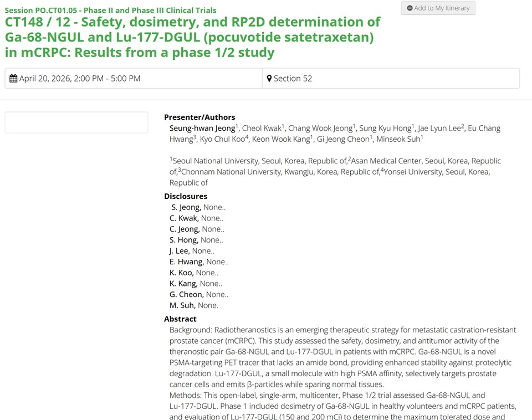This screenshot has height=420, width=532.
Task: Click the Section 52 location text
Action: [293, 79]
